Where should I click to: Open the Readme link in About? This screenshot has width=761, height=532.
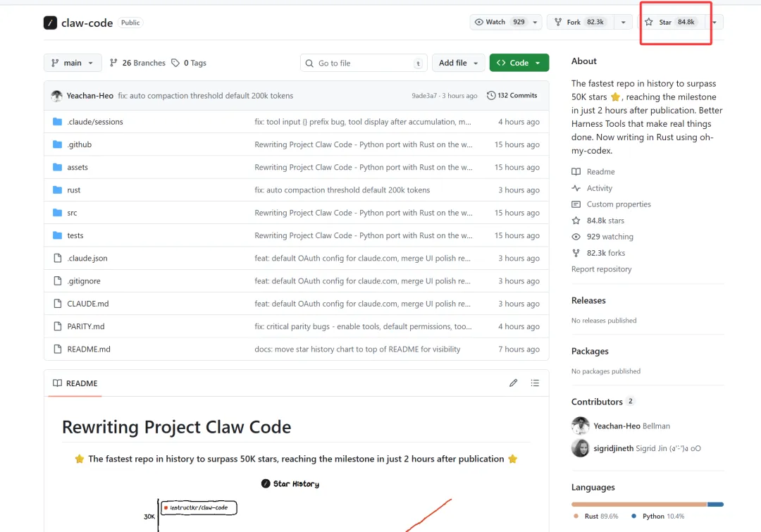(593, 171)
